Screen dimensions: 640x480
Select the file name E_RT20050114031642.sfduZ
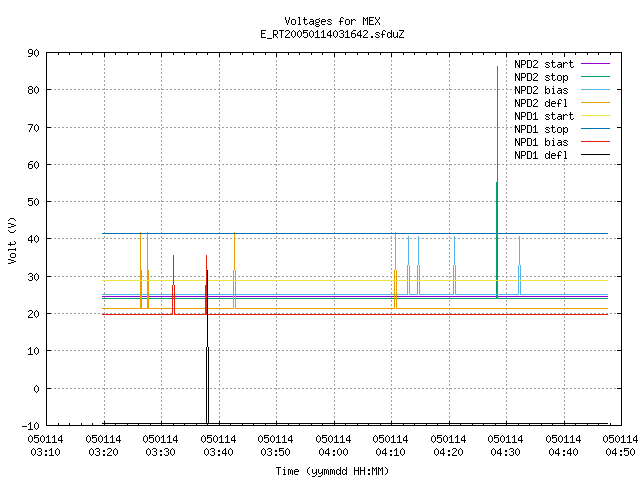pos(332,34)
